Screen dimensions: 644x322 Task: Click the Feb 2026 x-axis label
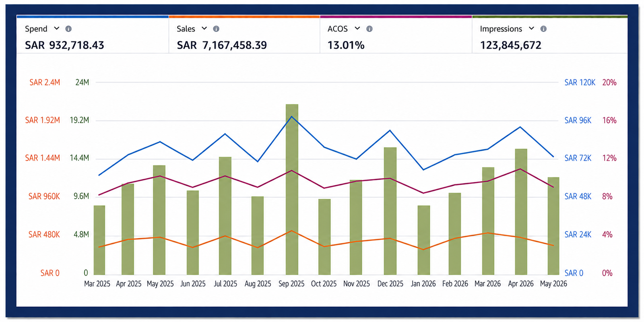[x=455, y=284]
